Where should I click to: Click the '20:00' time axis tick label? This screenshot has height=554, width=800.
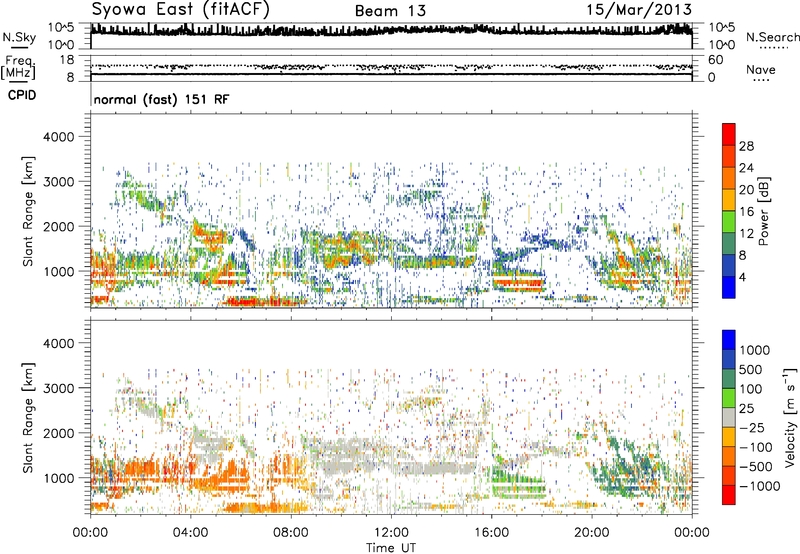click(592, 533)
